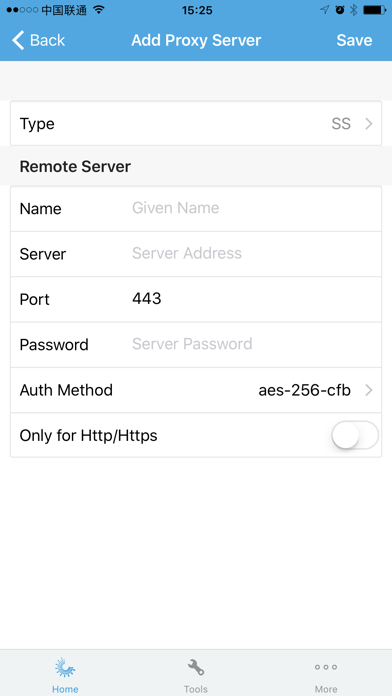392x696 pixels.
Task: Tap the 15:25 clock in status bar
Action: (197, 10)
